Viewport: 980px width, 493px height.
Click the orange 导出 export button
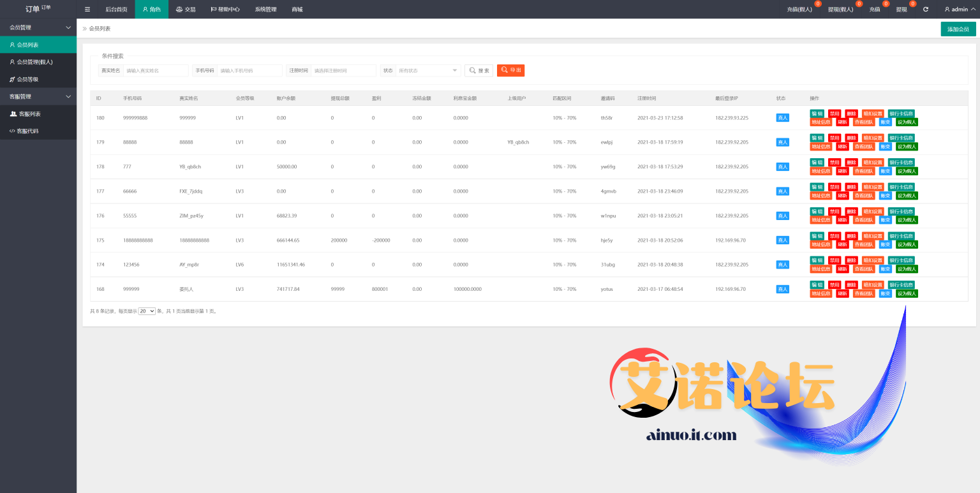tap(510, 70)
